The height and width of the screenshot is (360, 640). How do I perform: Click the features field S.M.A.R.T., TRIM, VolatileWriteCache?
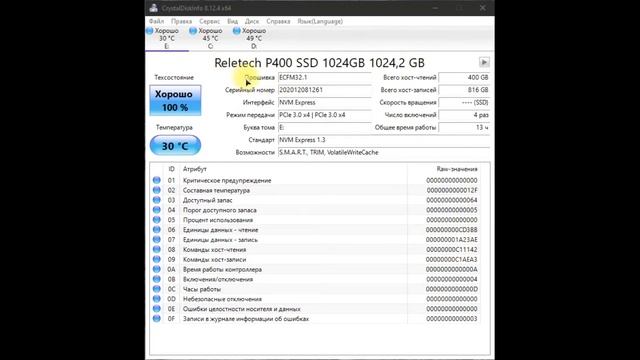click(384, 152)
